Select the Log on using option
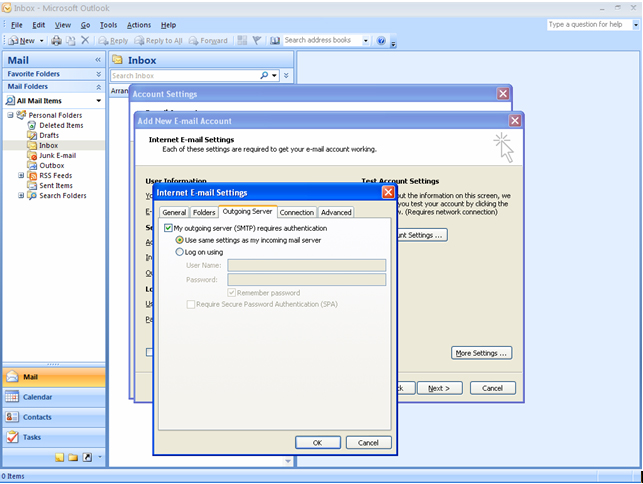 point(180,252)
